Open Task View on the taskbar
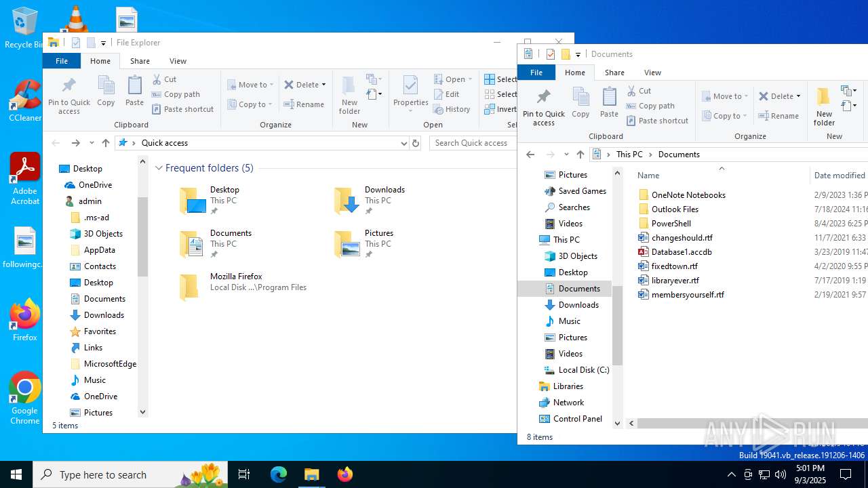868x488 pixels. [x=244, y=474]
